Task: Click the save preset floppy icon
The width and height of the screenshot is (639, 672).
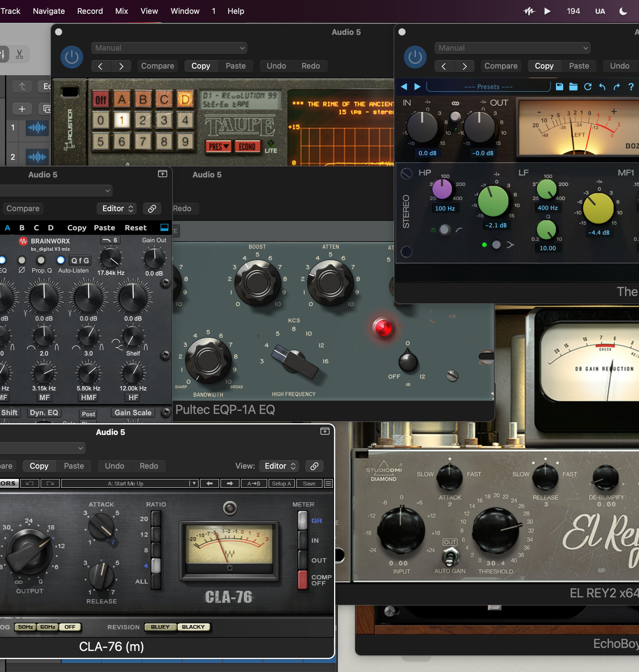Action: [x=559, y=87]
